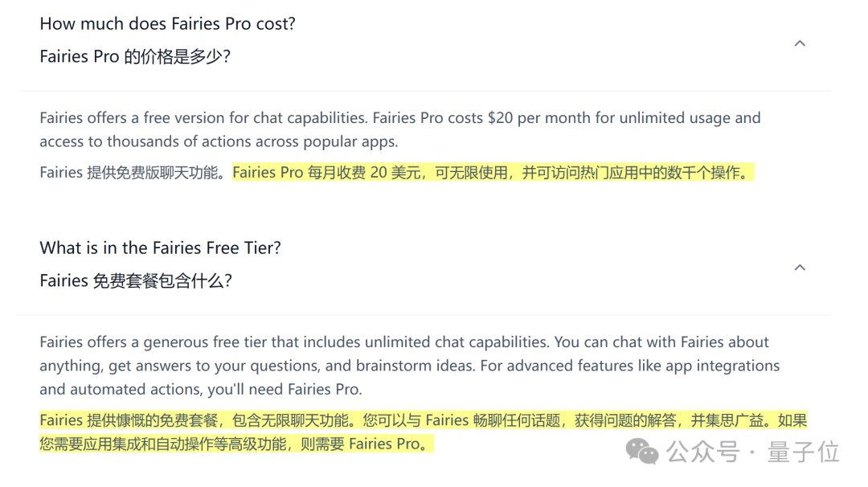Select heading 'How much does Fairies Pro cost?'

tap(168, 24)
